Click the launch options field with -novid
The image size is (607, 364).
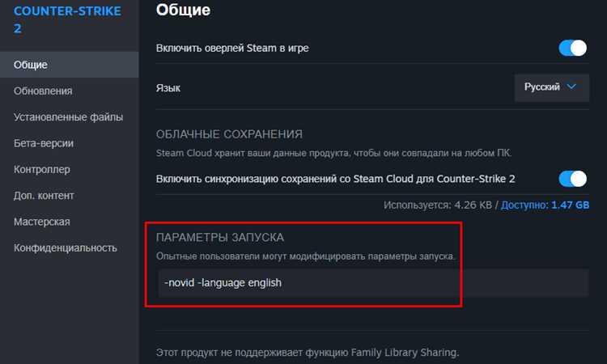tap(374, 283)
